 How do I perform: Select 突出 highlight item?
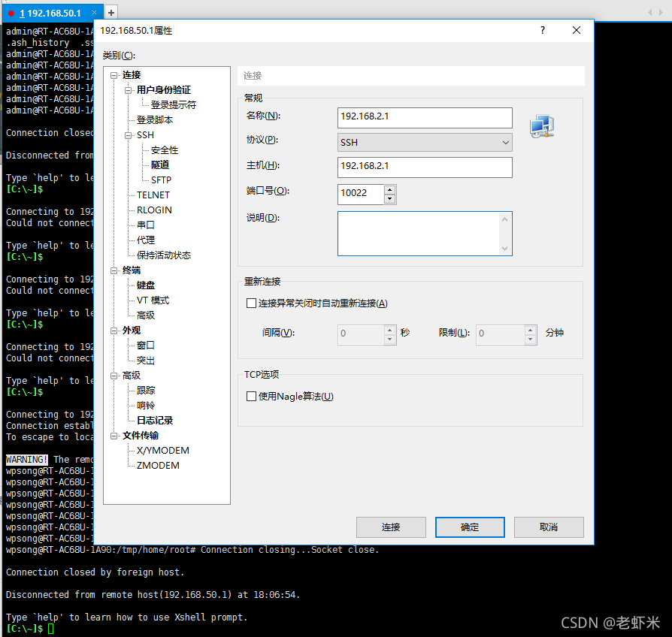click(146, 361)
